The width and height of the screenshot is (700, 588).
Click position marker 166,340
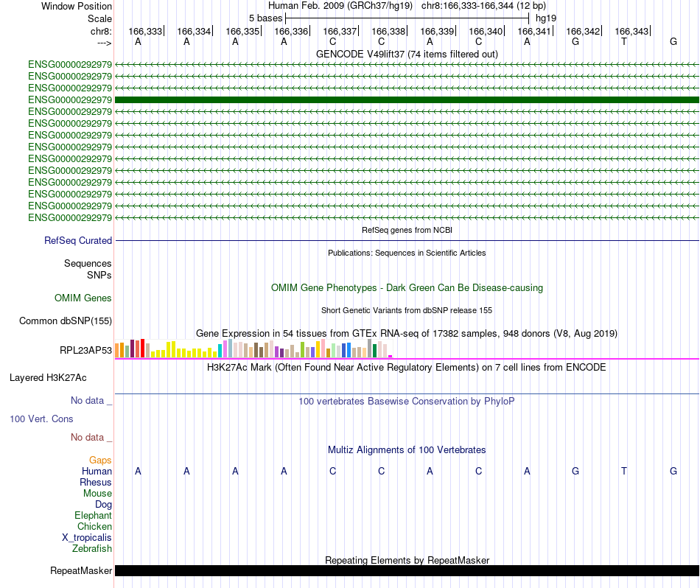486,31
